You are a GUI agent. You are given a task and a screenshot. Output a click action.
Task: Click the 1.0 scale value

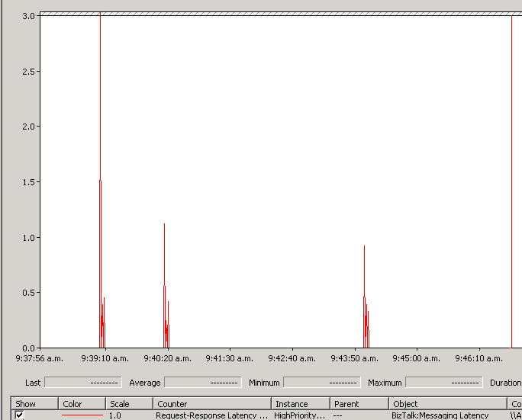pos(114,415)
